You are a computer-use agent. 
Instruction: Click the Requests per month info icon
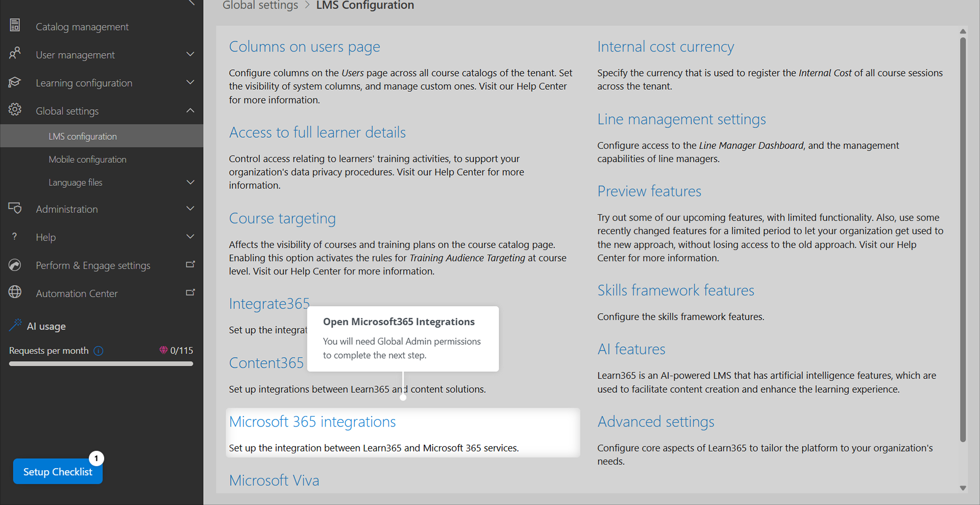coord(99,351)
